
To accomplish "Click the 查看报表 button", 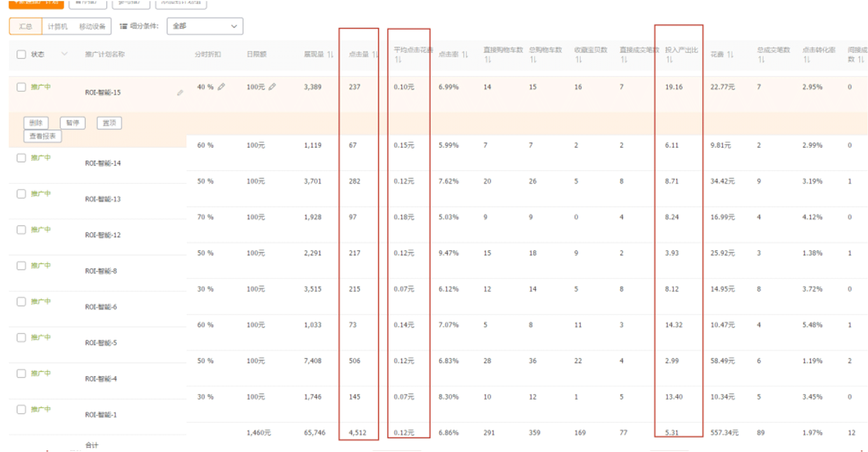I will pyautogui.click(x=42, y=136).
